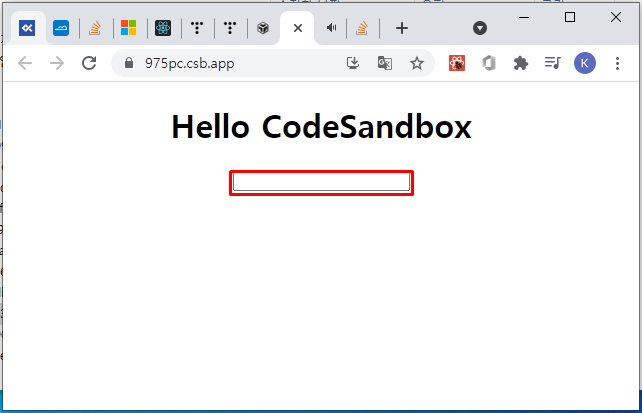The width and height of the screenshot is (642, 413).
Task: Open the Microsoft logo tab
Action: pos(129,28)
